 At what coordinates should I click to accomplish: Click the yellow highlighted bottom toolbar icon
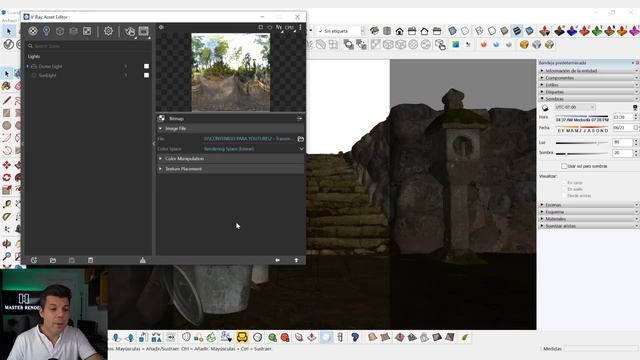click(x=242, y=337)
